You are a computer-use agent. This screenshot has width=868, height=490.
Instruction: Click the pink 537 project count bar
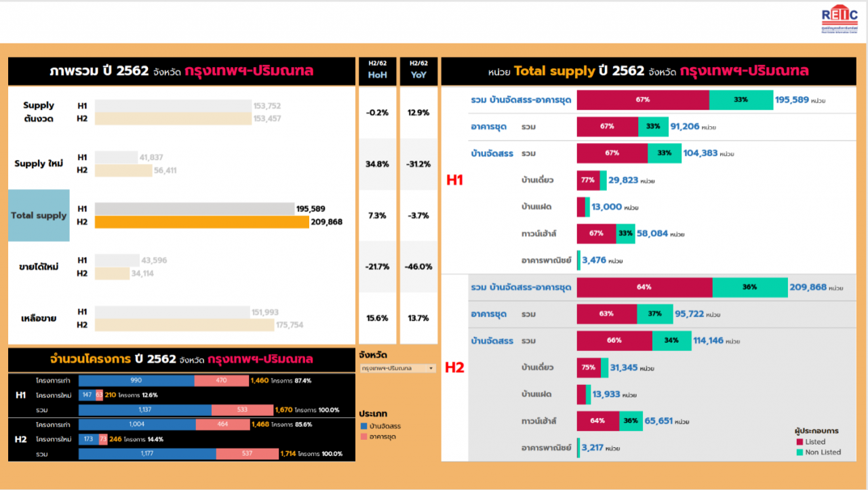pos(247,454)
